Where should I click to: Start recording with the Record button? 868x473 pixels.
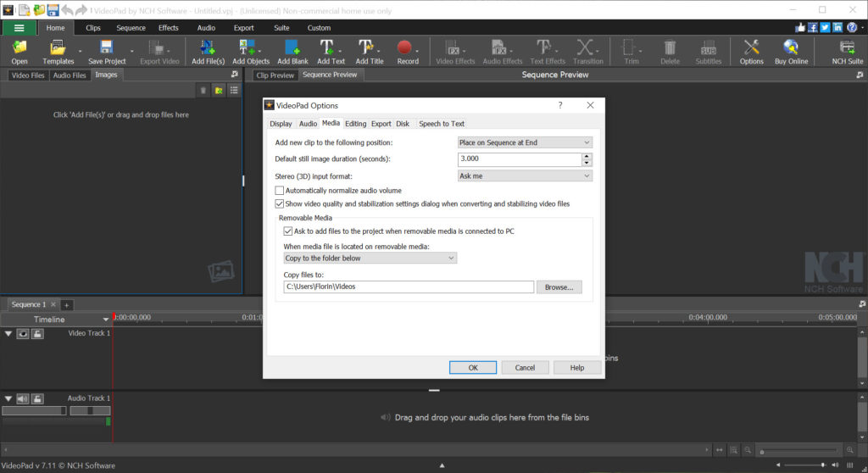click(408, 52)
